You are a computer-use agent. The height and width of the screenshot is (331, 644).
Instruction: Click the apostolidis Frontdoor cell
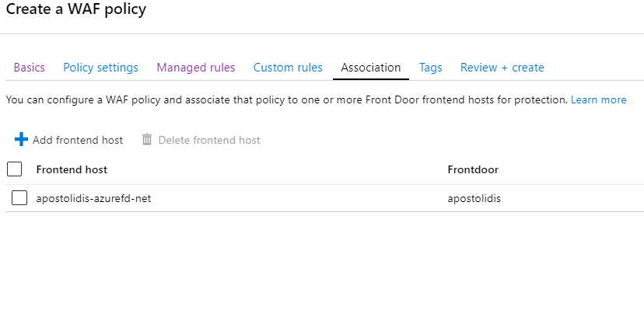pos(474,198)
